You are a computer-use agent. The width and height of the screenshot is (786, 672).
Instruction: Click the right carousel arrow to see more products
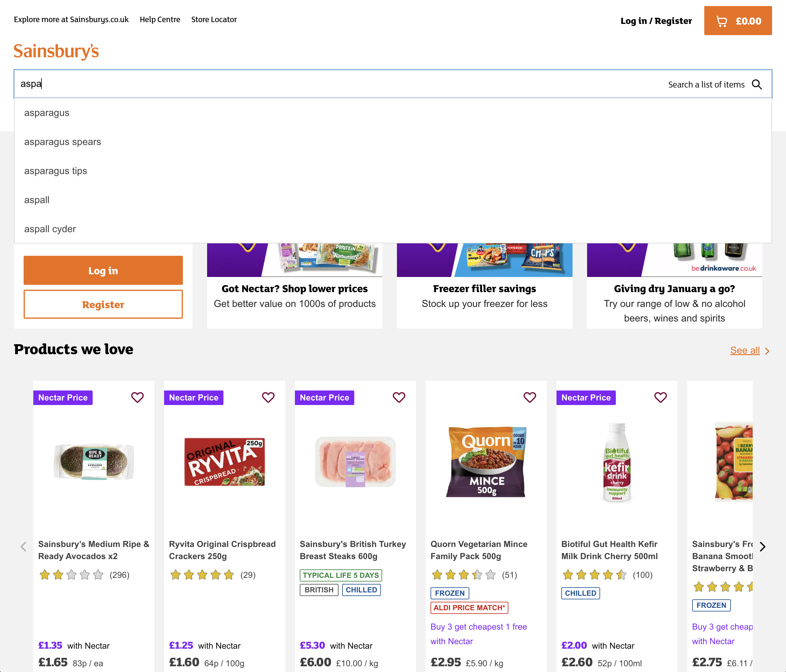(762, 546)
